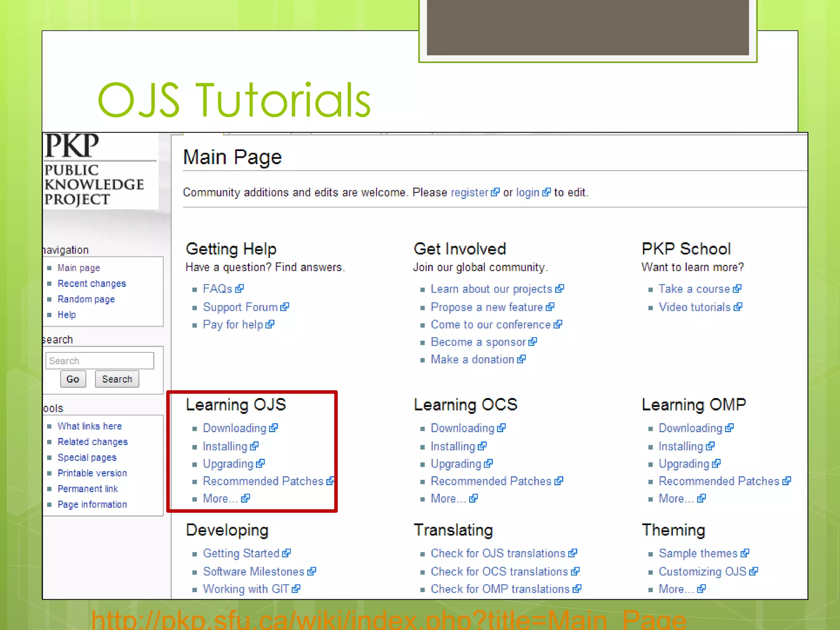Open More... under Learning OMP
The image size is (840, 630).
(676, 498)
